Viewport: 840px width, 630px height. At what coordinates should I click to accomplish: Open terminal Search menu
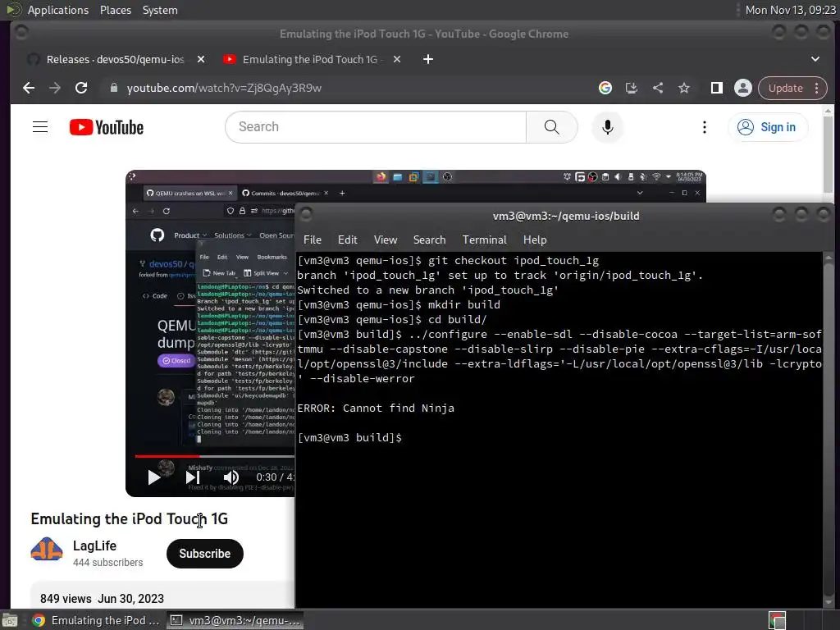tap(429, 240)
